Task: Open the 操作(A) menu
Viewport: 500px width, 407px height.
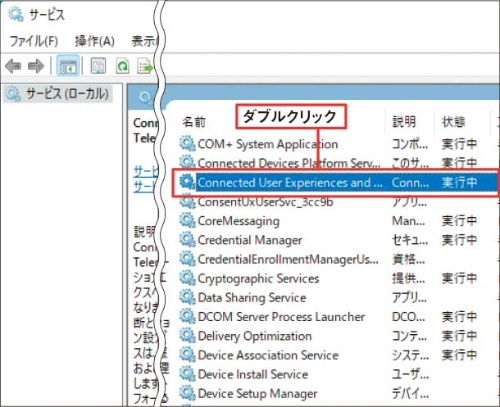Action: pyautogui.click(x=95, y=41)
